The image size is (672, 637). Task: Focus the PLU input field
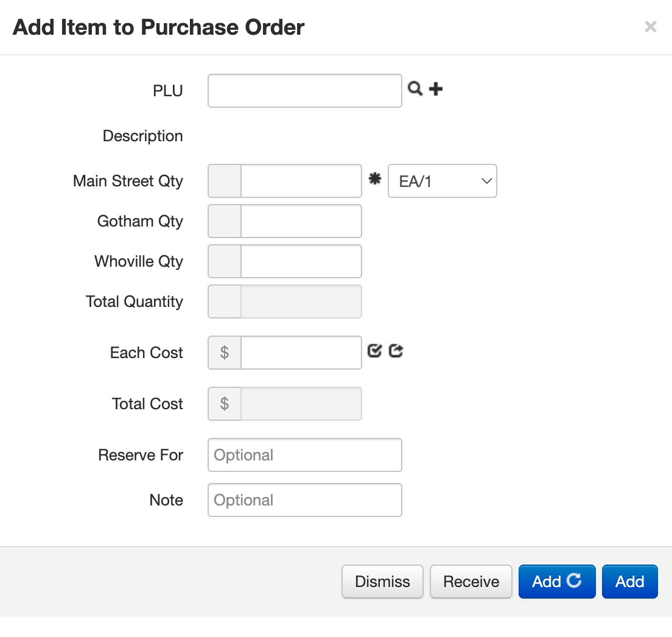click(x=304, y=91)
